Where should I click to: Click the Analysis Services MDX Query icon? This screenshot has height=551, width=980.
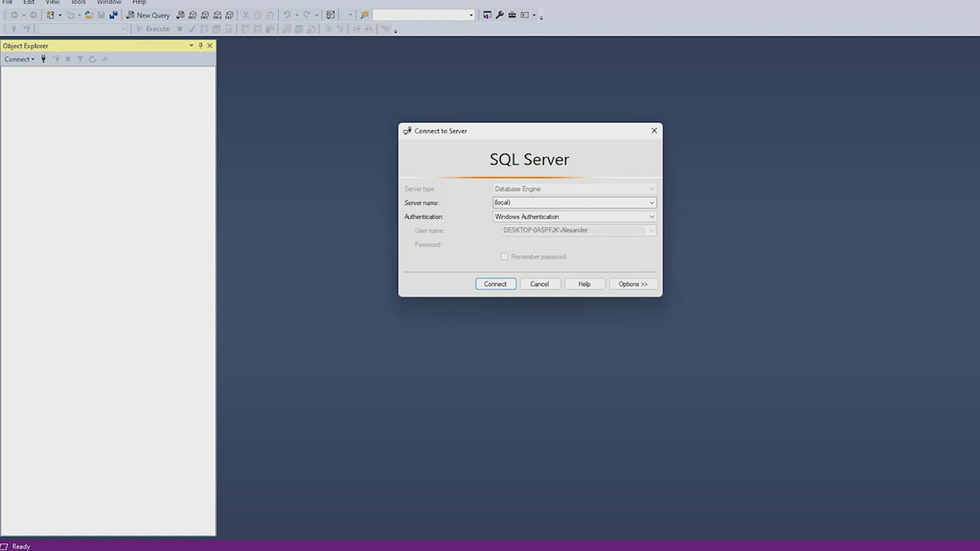click(x=192, y=15)
